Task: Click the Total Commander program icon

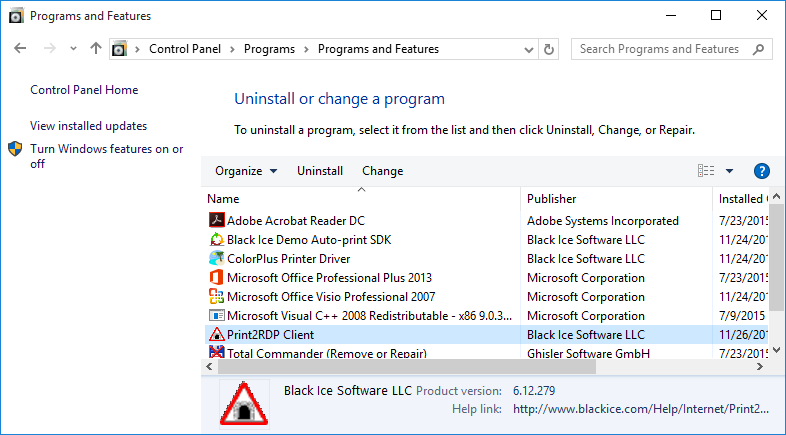Action: (217, 352)
